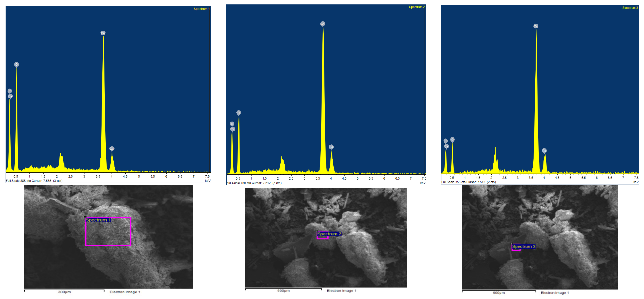Click the O element marker in Spectrum 3
The width and height of the screenshot is (644, 299).
[x=452, y=140]
